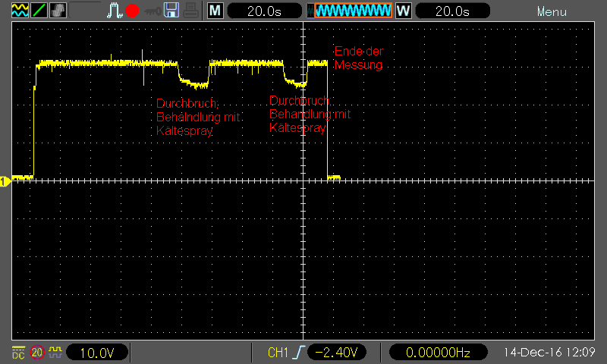Click the CH1 trigger source label
607x364 pixels.
click(x=278, y=353)
